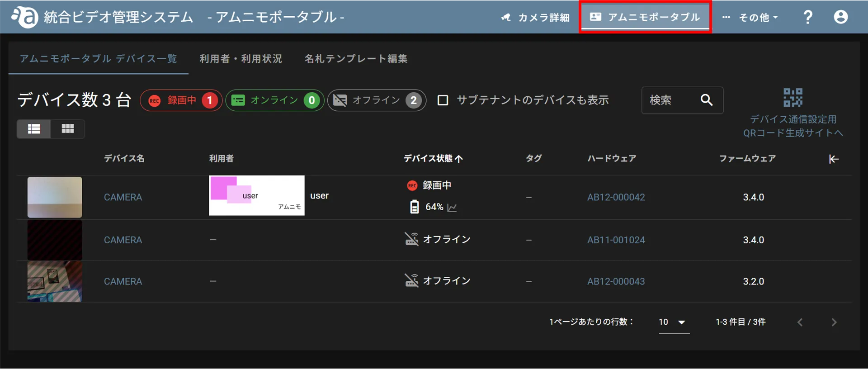
Task: Select the first CAMERA thumbnail image
Action: pyautogui.click(x=55, y=197)
